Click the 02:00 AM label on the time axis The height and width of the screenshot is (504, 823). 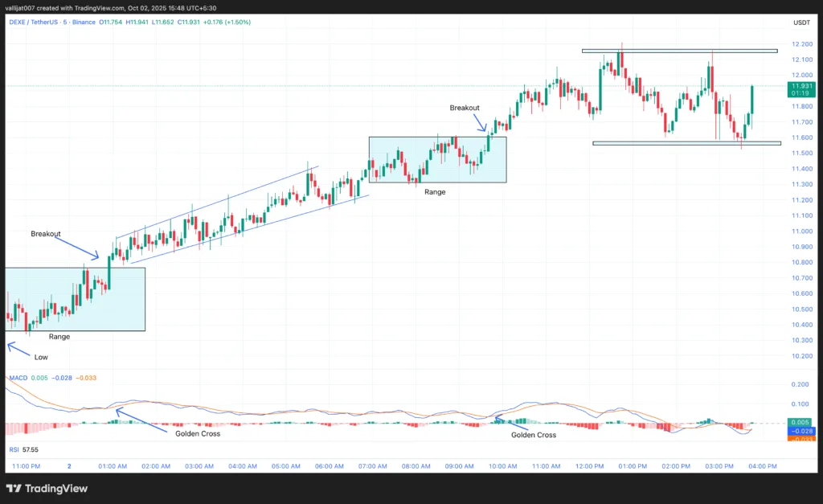(156, 465)
